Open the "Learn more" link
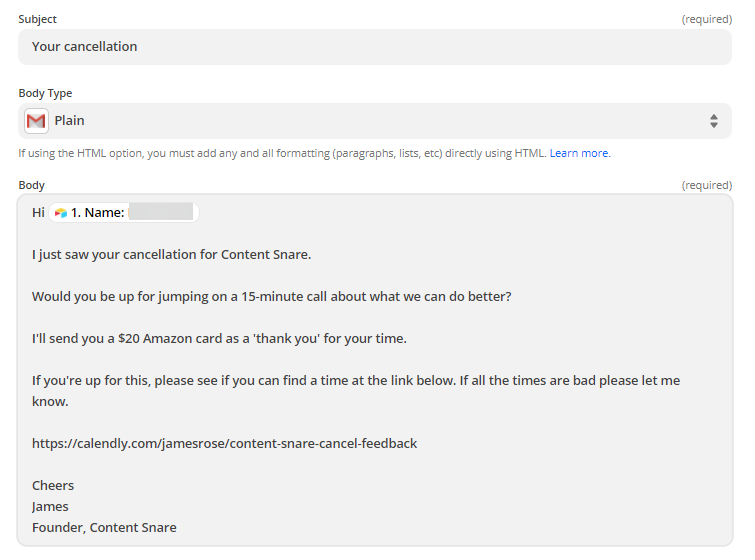 click(x=579, y=153)
